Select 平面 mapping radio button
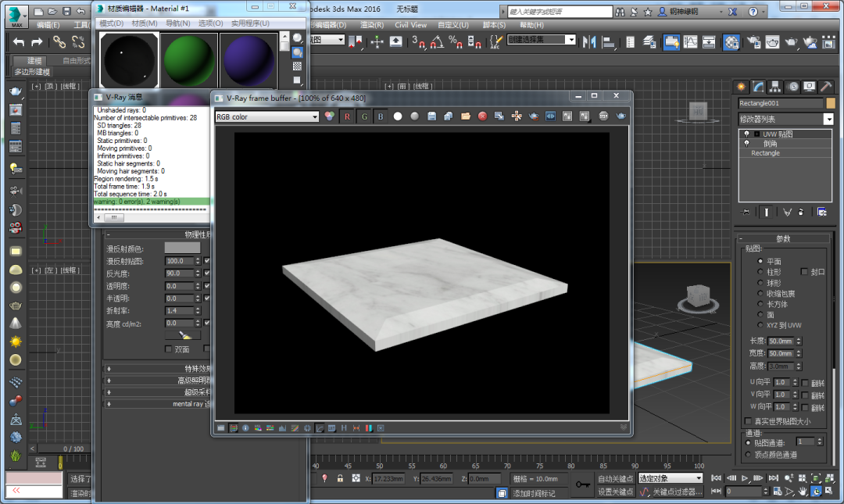Screen dimensions: 844x504 click(760, 261)
